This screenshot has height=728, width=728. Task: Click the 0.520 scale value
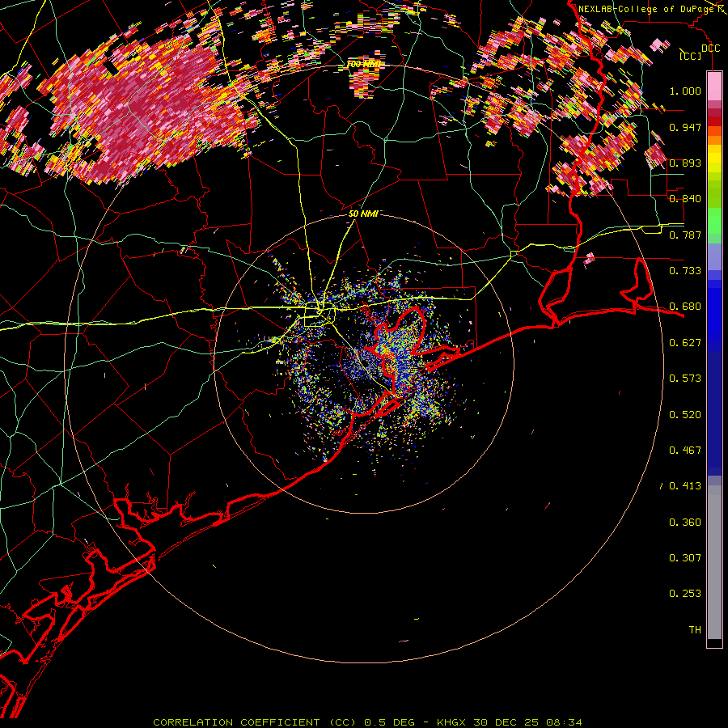click(685, 415)
